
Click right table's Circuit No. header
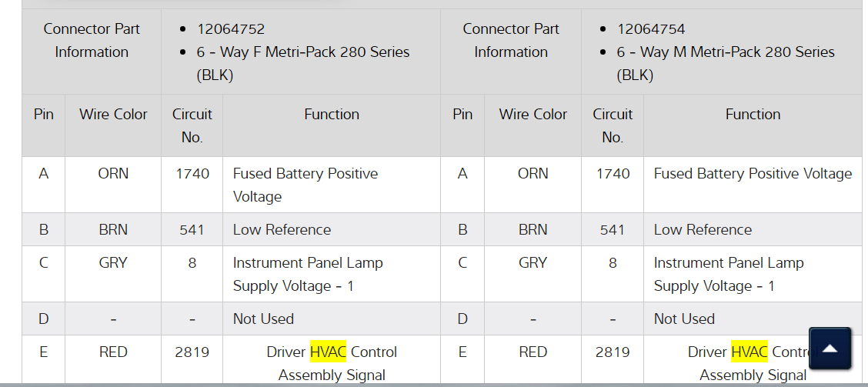tap(613, 125)
